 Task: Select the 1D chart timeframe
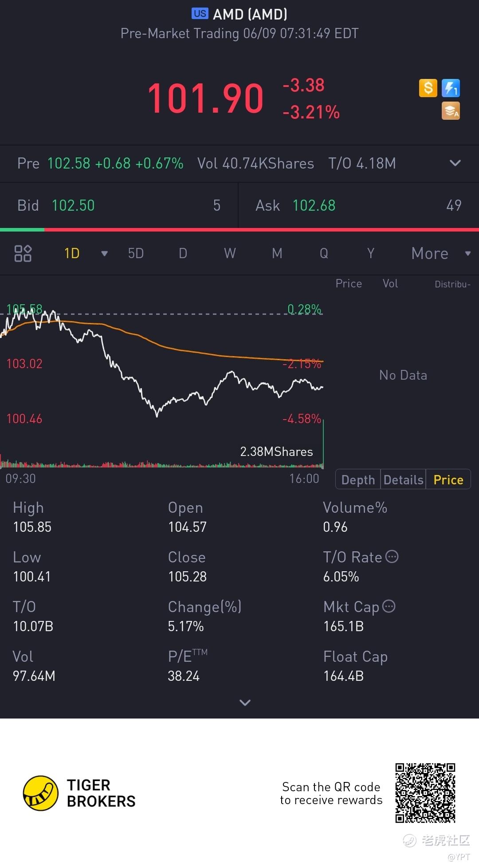coord(72,254)
